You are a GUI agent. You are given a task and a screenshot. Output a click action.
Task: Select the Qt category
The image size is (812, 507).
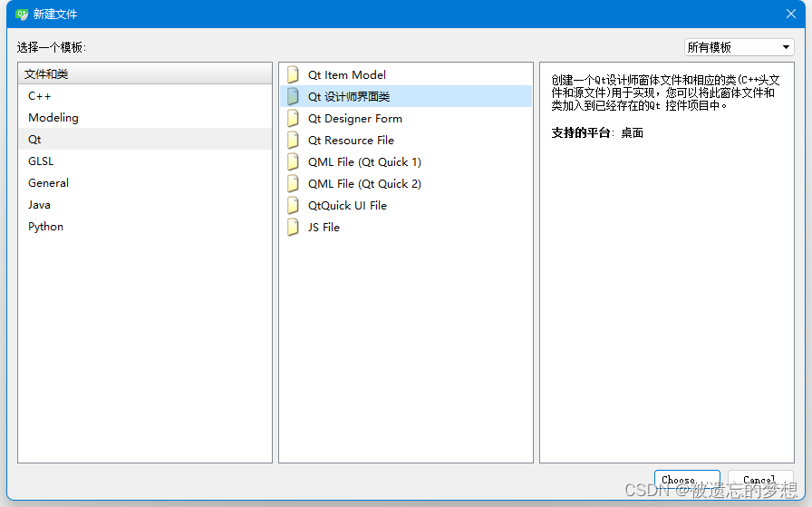pos(144,140)
